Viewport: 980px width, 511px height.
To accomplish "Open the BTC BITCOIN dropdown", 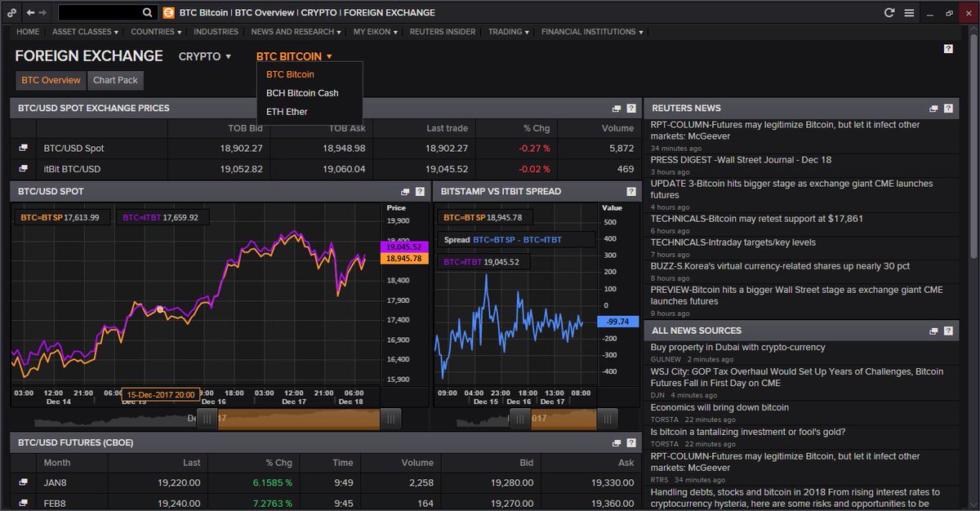I will point(291,56).
